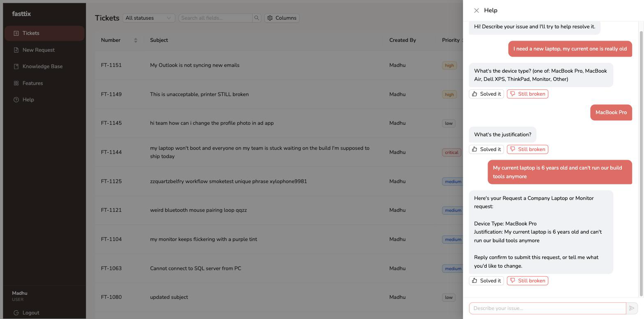Click the MacBook Pro chat message
The image size is (644, 319).
click(611, 112)
